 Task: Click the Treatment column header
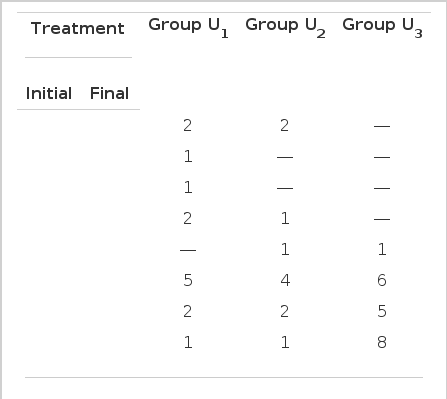coord(78,28)
